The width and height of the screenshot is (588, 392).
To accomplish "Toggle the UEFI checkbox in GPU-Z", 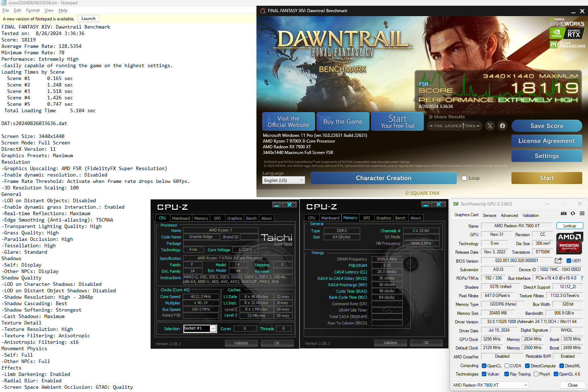I will pos(569,261).
